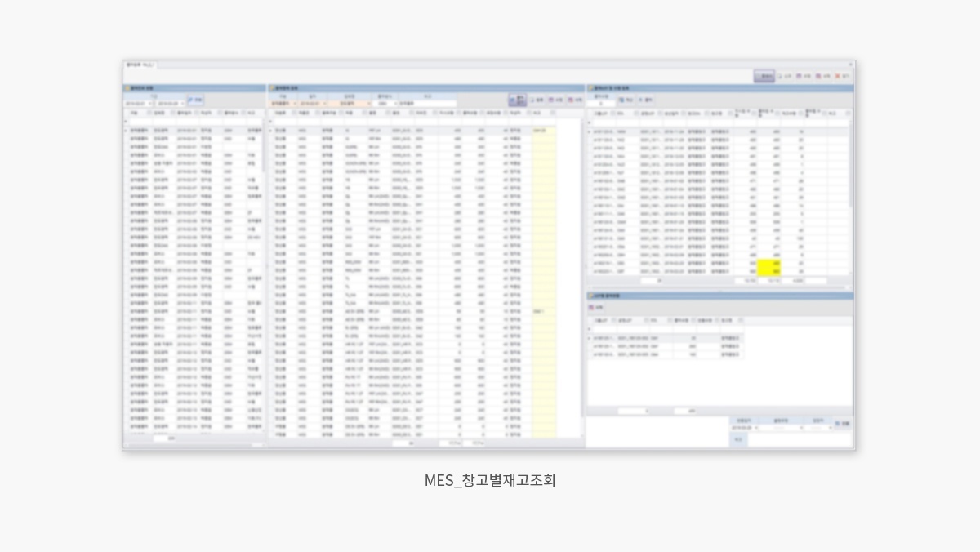Click the blue-icon button beside the upper-right panel input
This screenshot has height=552, width=980.
(626, 100)
